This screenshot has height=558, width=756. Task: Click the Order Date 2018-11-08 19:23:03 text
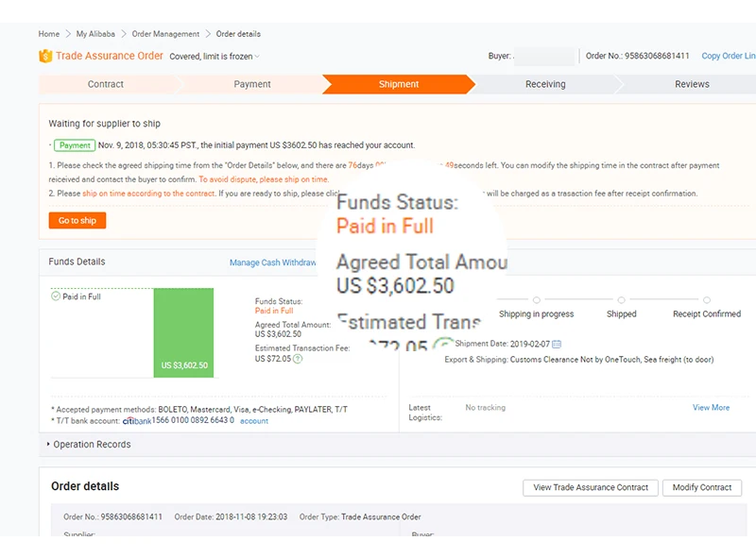tap(231, 516)
